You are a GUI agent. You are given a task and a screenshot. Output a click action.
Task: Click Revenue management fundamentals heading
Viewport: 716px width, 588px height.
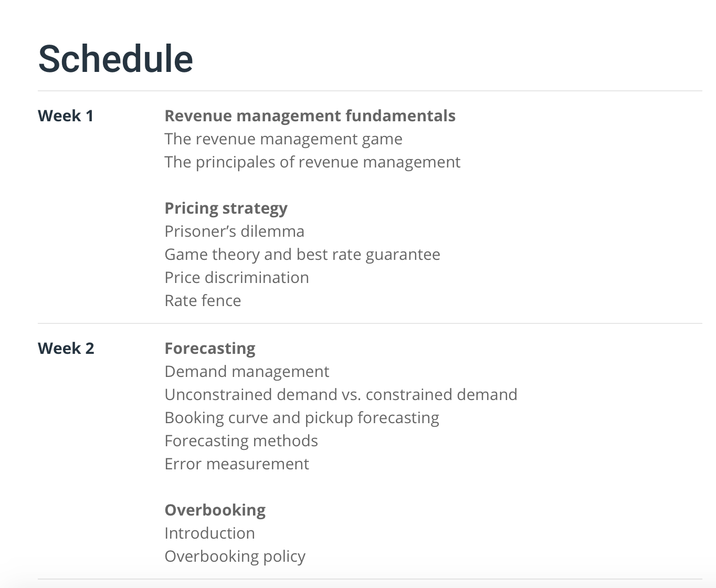tap(310, 116)
